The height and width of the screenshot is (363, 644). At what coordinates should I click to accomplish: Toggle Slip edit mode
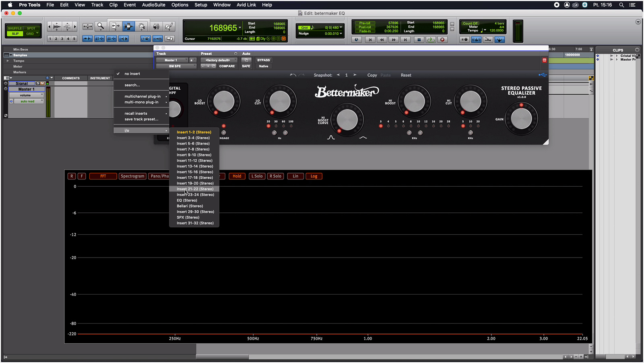tap(15, 33)
